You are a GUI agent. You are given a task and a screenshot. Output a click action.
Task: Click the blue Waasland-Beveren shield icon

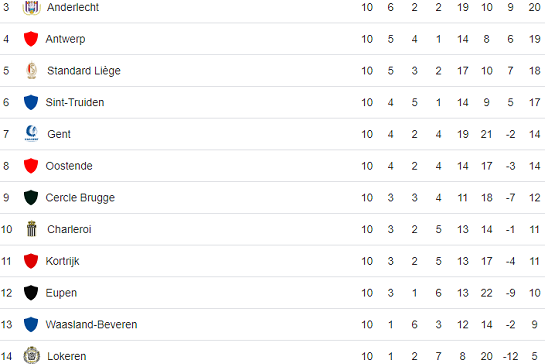click(31, 324)
